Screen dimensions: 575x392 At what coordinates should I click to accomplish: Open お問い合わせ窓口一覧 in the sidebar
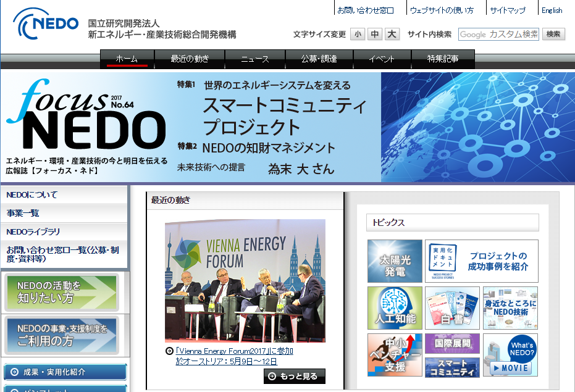[x=64, y=254]
